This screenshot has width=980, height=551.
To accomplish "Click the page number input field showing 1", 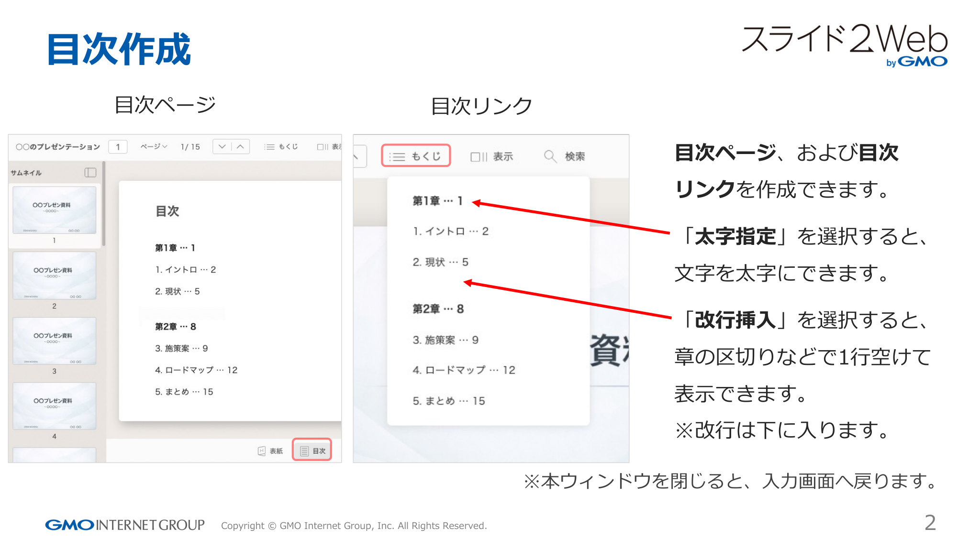I will tap(118, 146).
